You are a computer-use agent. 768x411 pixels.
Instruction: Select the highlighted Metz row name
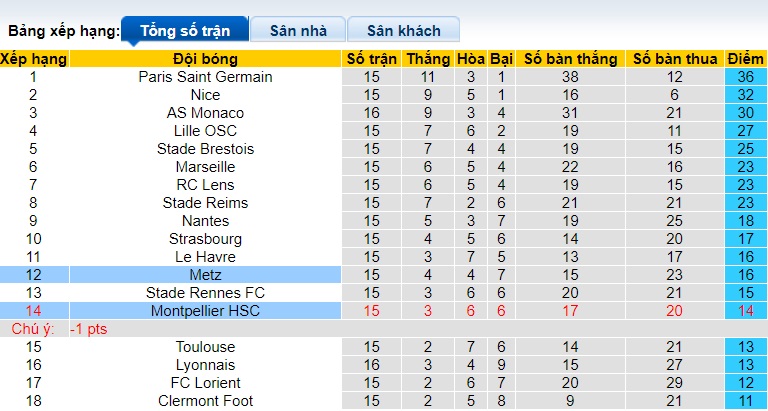click(205, 275)
